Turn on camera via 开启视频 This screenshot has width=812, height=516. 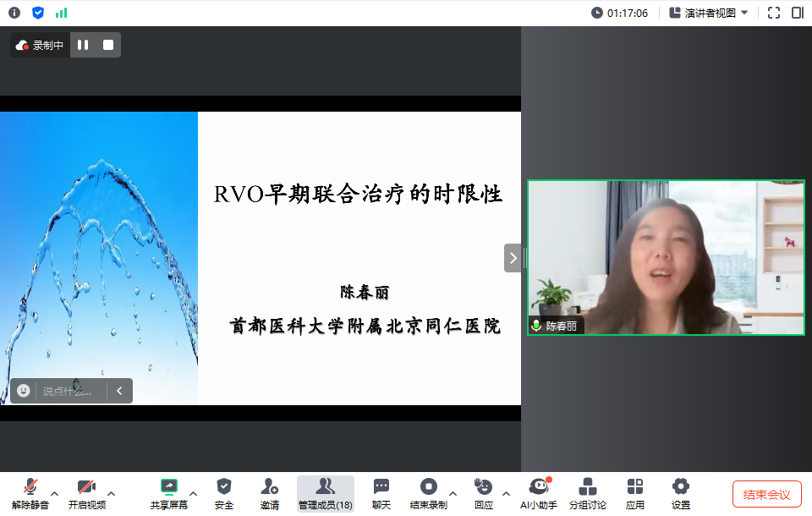pyautogui.click(x=87, y=494)
